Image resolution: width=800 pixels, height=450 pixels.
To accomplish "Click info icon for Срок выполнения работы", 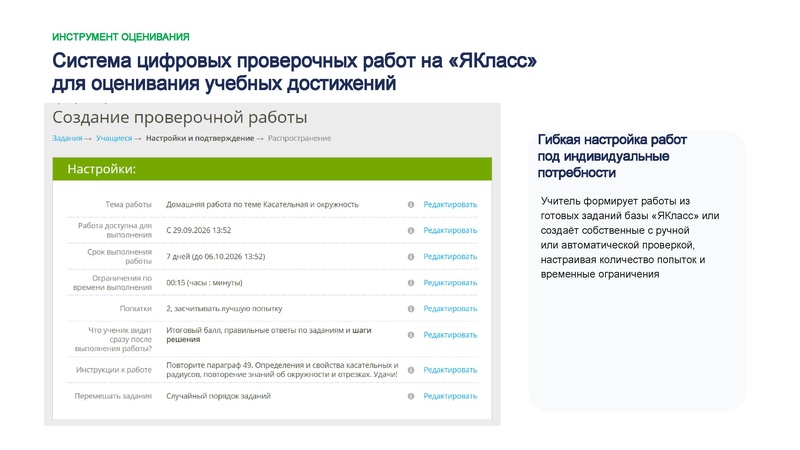I will 411,257.
